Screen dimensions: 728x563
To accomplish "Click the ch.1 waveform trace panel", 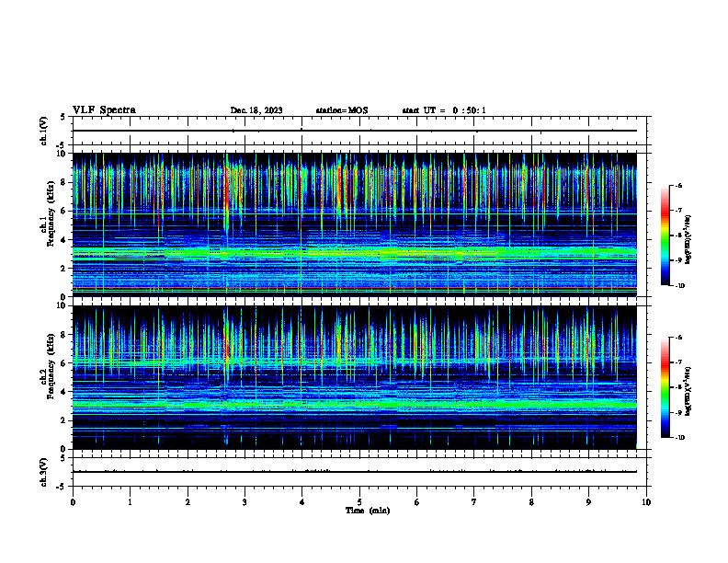I will (361, 131).
